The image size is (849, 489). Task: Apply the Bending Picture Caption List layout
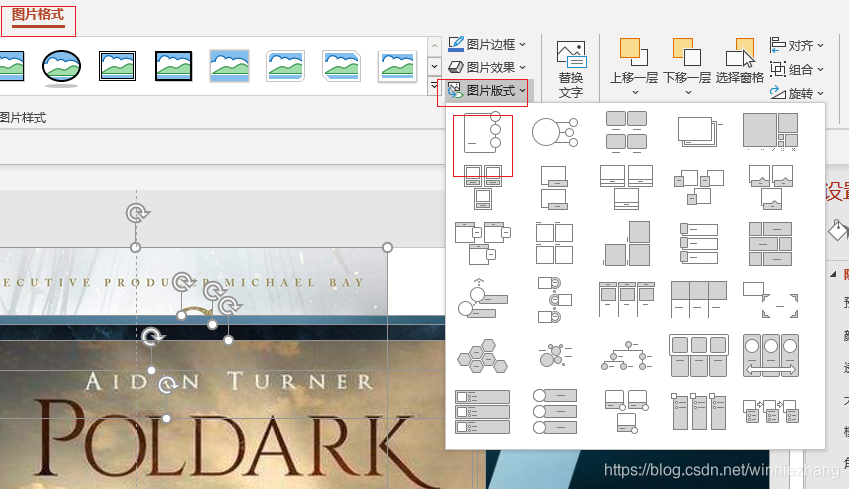pyautogui.click(x=770, y=187)
